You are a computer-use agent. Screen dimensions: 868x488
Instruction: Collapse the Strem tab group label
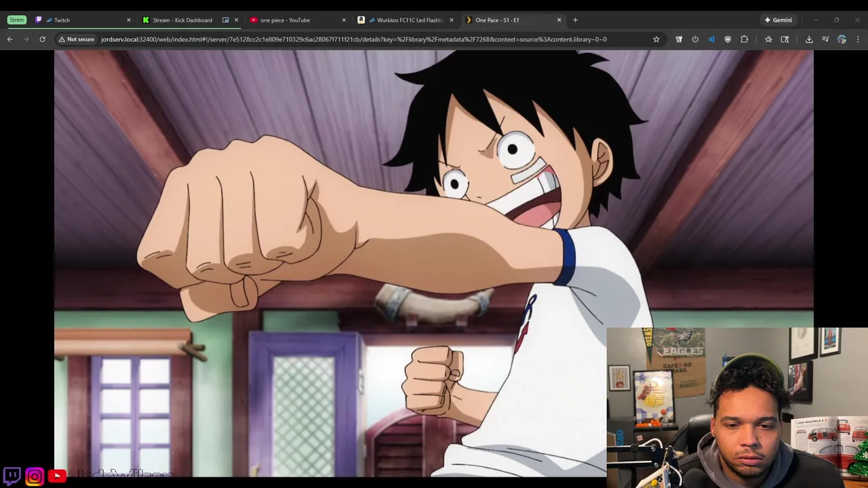pyautogui.click(x=17, y=20)
